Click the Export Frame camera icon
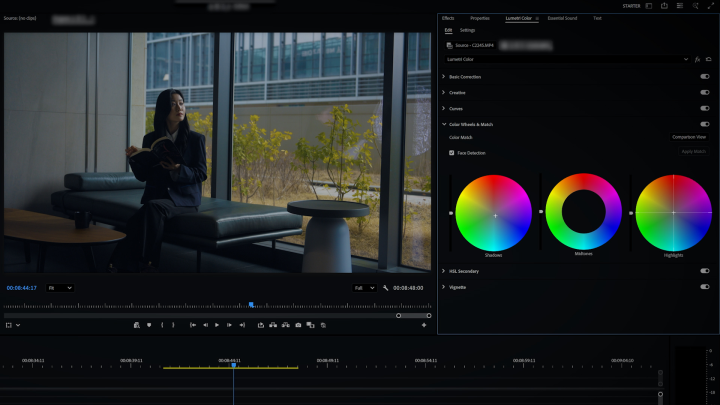 pos(298,325)
